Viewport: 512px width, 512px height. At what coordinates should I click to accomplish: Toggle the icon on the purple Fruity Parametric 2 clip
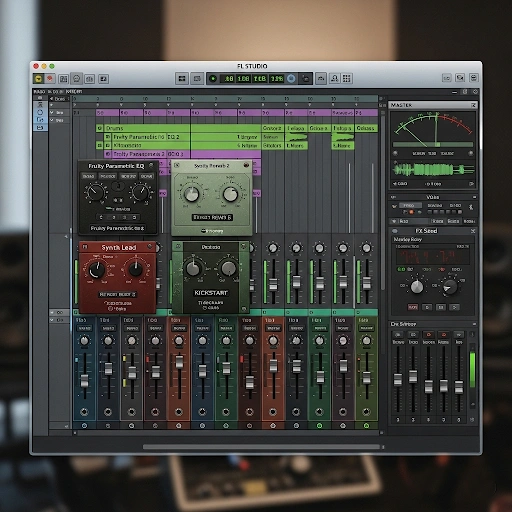point(108,154)
